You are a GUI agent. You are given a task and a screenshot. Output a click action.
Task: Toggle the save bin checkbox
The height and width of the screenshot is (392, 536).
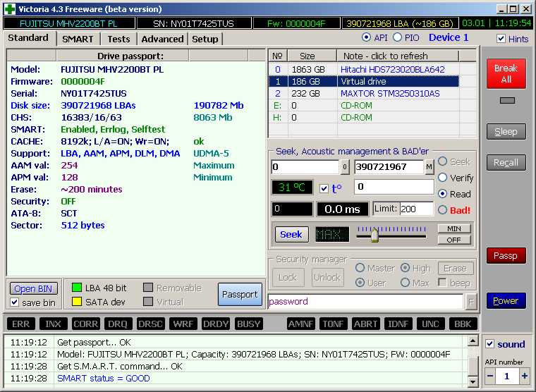(x=14, y=302)
